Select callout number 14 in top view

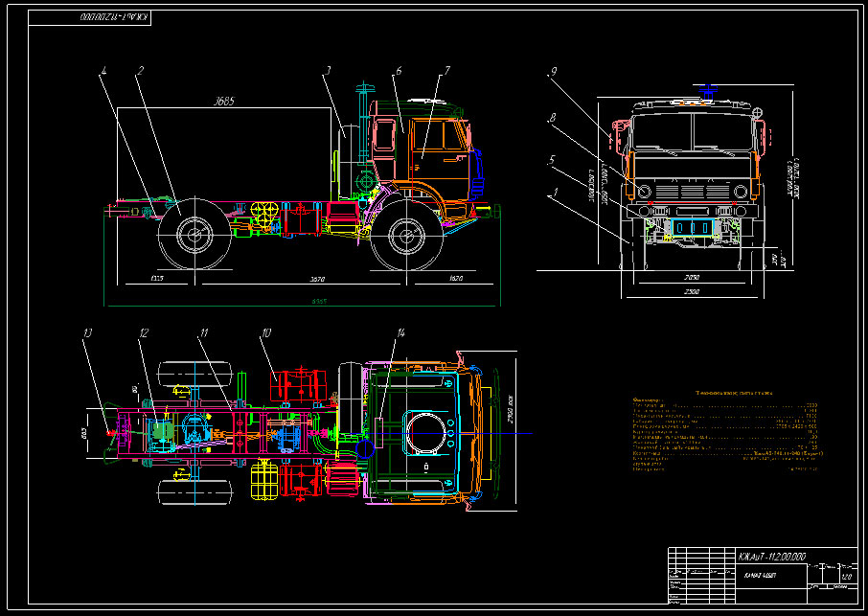point(400,333)
